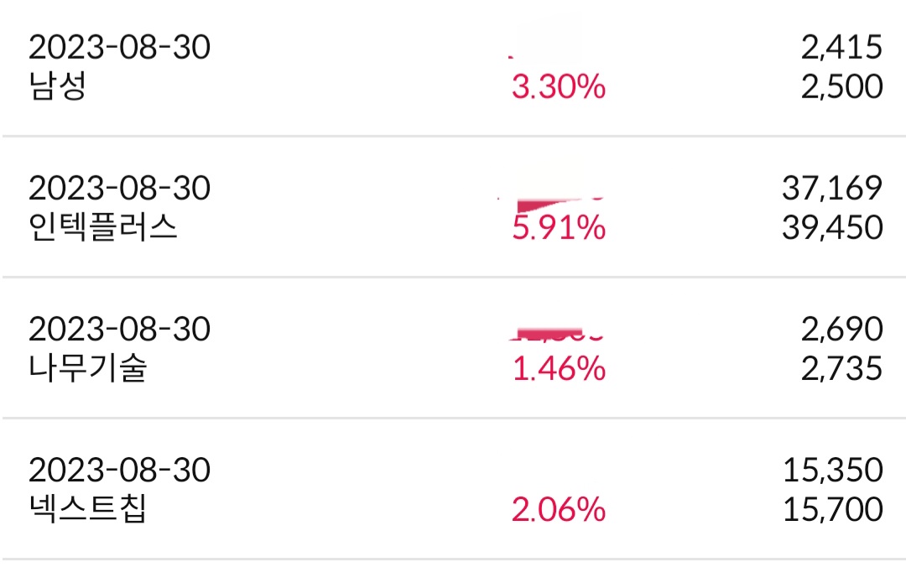906x588 pixels.
Task: Click the 2,415 price value
Action: 841,48
